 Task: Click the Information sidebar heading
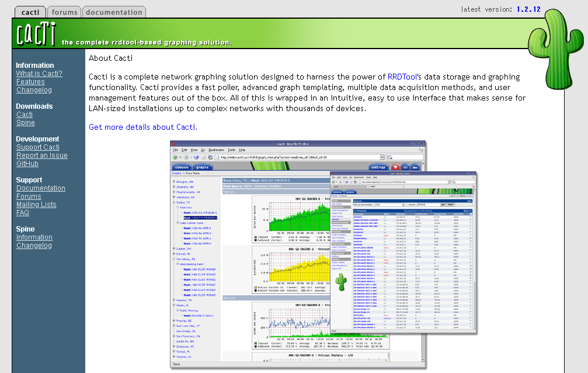[x=35, y=65]
